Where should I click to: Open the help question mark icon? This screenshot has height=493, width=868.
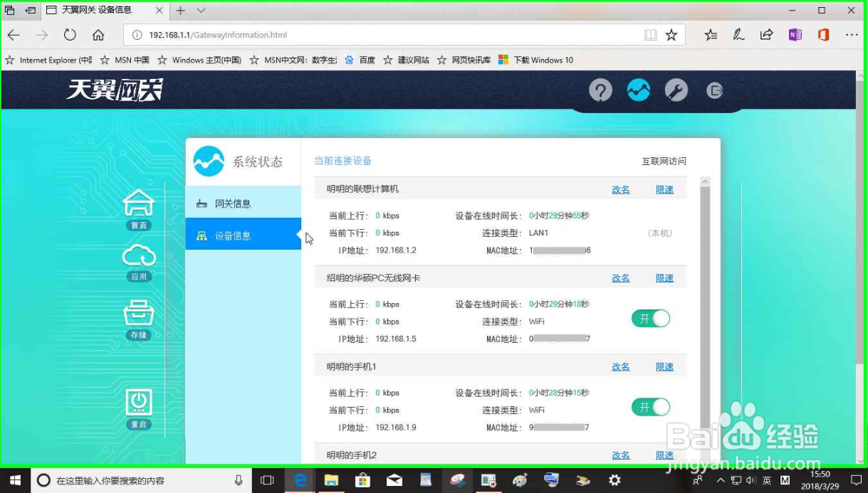point(601,90)
